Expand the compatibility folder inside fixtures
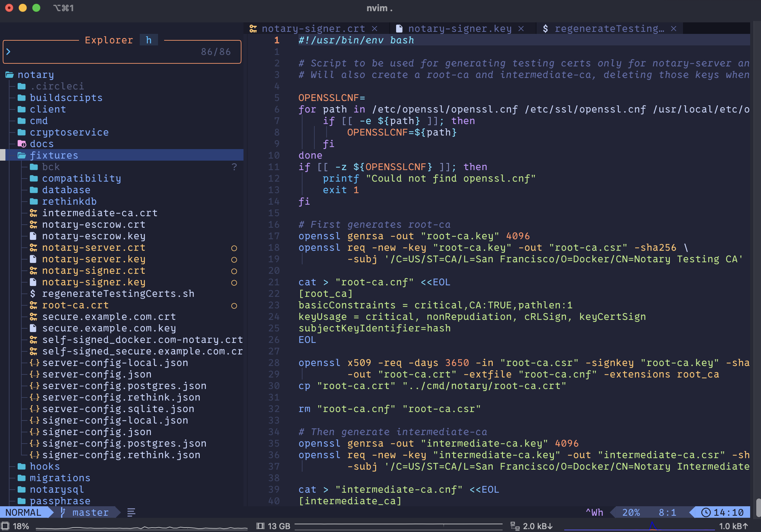Image resolution: width=761 pixels, height=532 pixels. (x=81, y=179)
